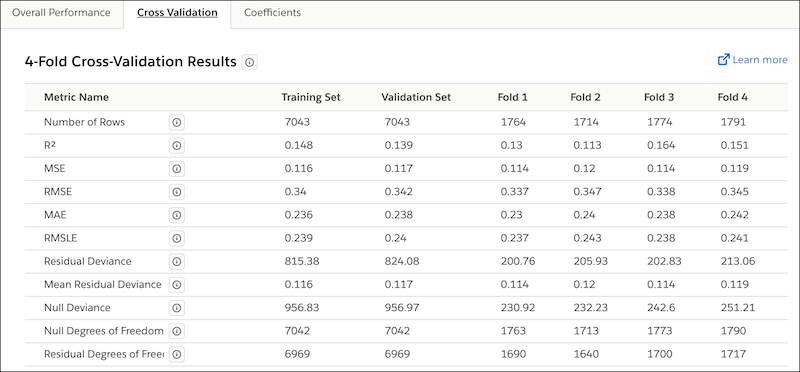Click the Number of Rows label
This screenshot has width=800, height=372.
point(84,122)
